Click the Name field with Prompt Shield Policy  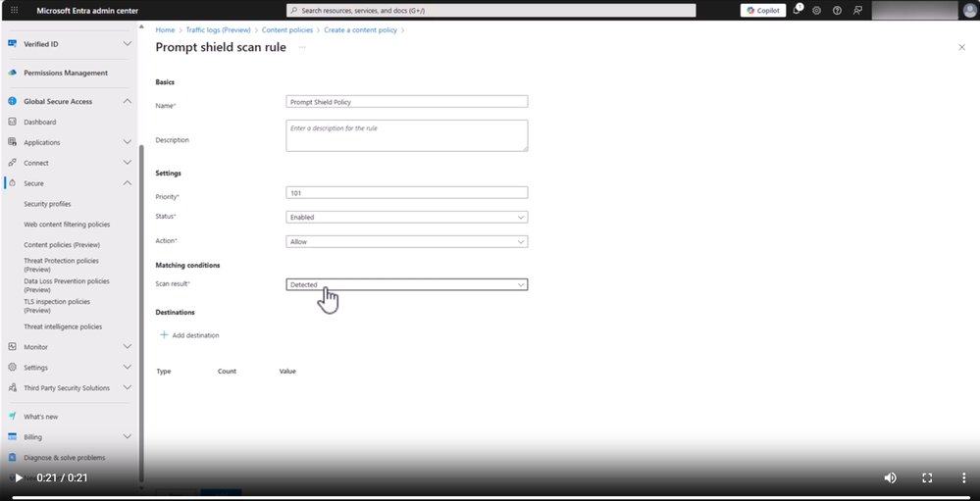(x=407, y=102)
